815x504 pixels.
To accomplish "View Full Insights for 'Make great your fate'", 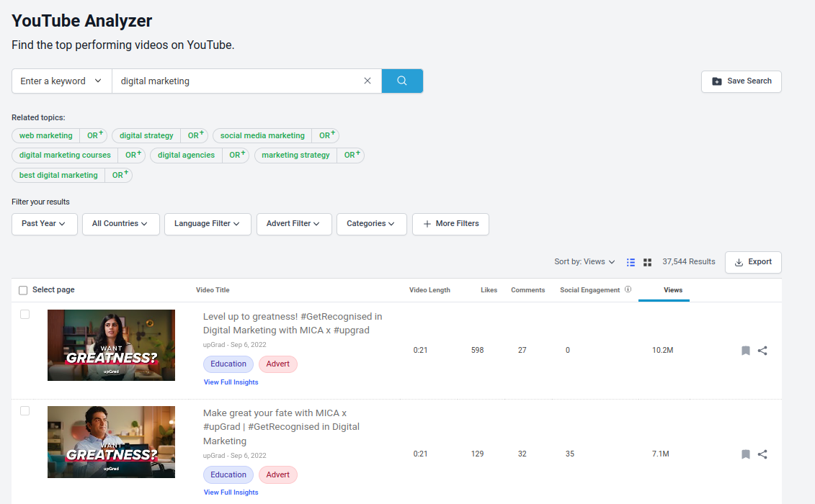I will coord(231,492).
